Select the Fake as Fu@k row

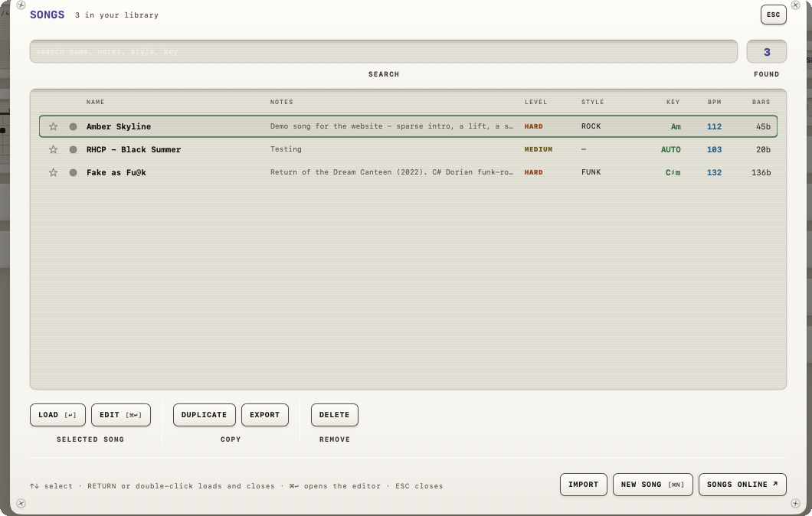[x=408, y=172]
